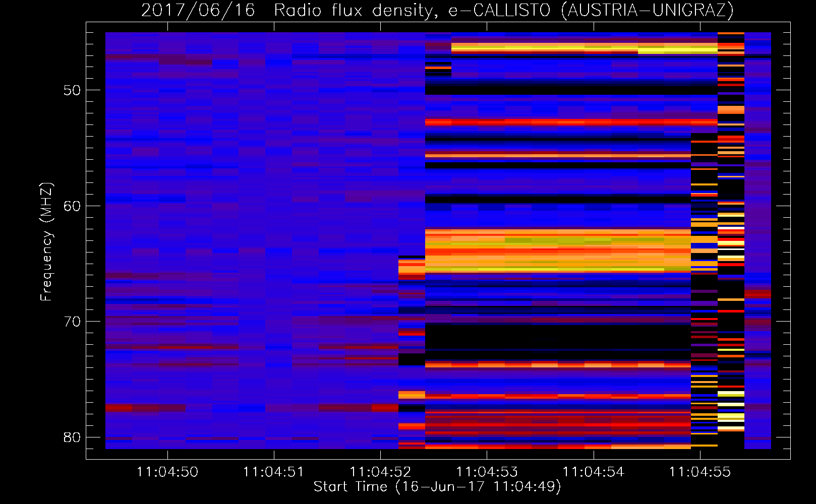Click the 11:04:50 time tick label
Viewport: 816px width, 504px height.
(x=167, y=472)
